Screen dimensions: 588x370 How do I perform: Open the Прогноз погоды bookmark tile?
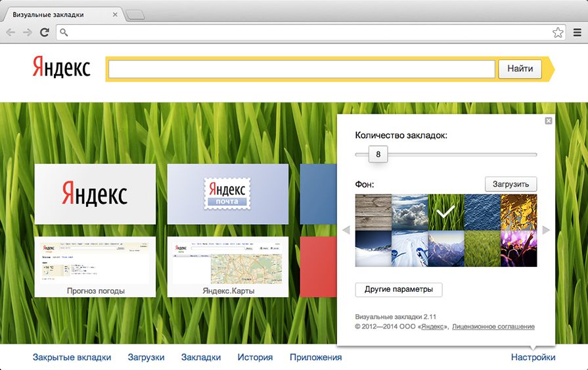pos(95,267)
